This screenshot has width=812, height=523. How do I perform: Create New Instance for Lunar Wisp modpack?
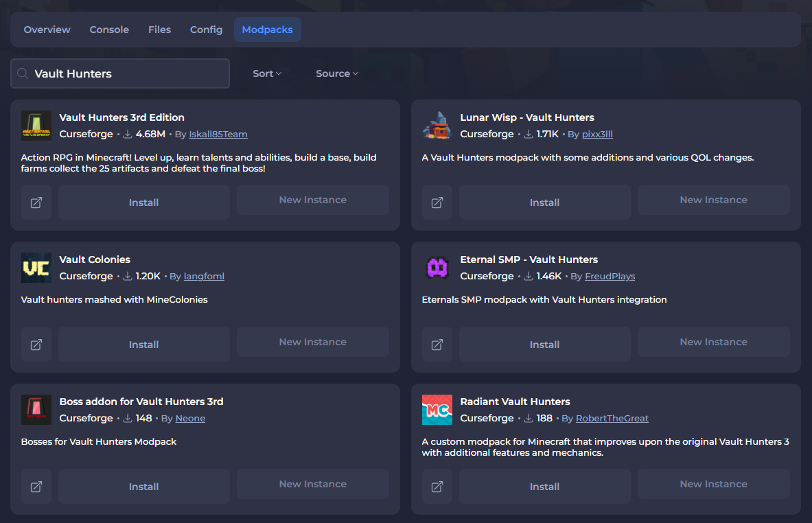pos(713,200)
